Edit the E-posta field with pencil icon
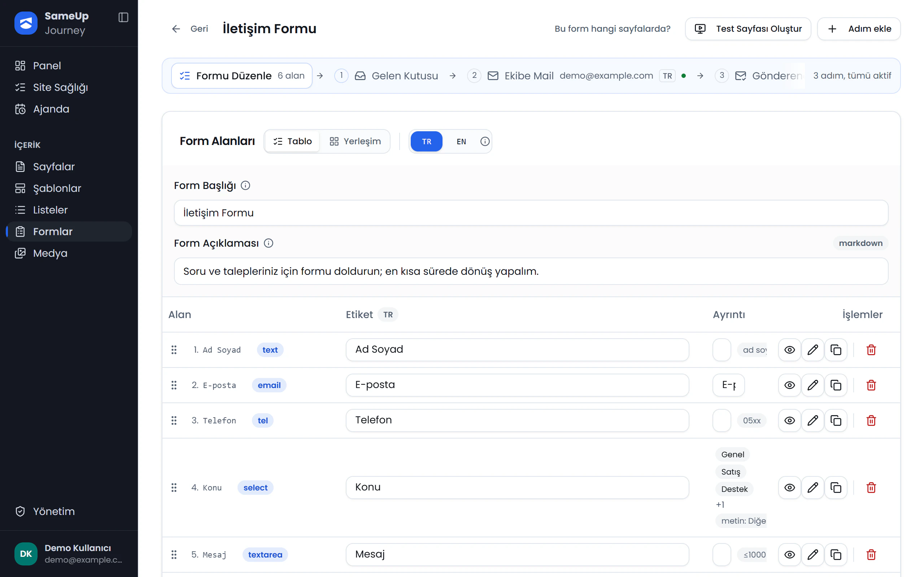The width and height of the screenshot is (924, 577). click(812, 385)
